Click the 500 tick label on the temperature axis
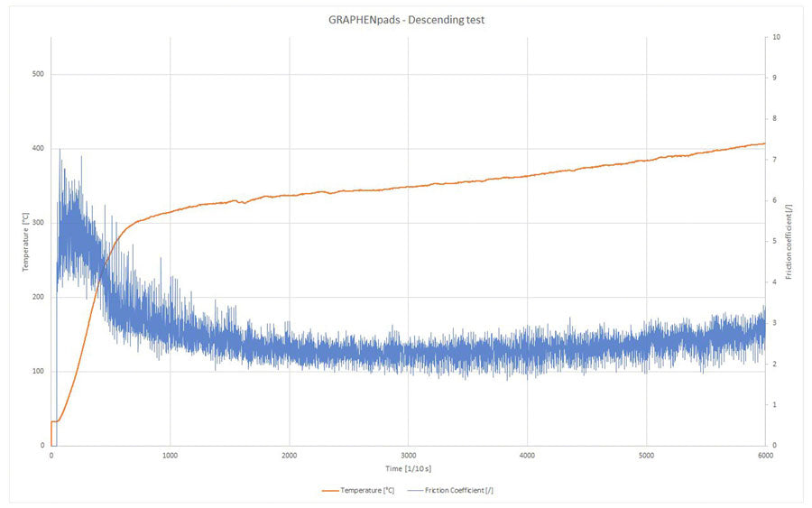Viewport: 812px width, 508px height. tap(38, 74)
